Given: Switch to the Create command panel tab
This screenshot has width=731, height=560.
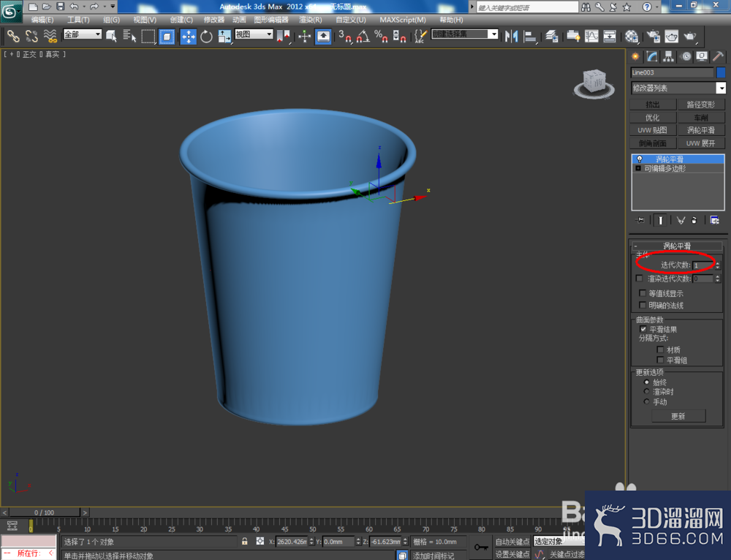Looking at the screenshot, I should [635, 56].
